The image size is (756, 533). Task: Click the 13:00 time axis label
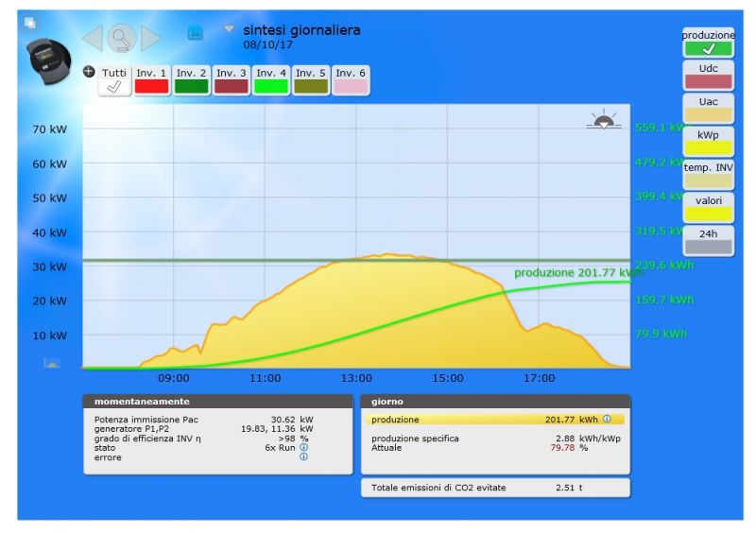coord(356,378)
